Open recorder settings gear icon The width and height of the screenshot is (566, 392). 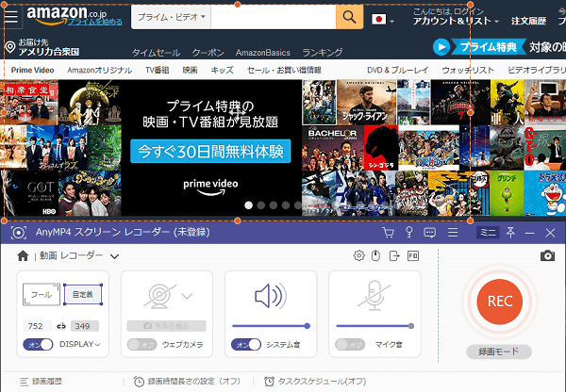tap(358, 255)
